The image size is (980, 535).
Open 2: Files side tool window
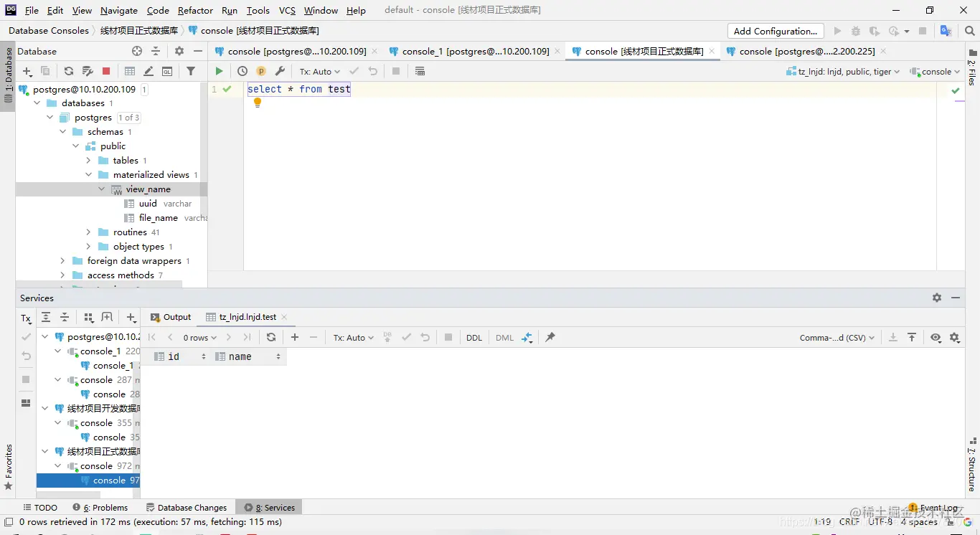tap(972, 68)
